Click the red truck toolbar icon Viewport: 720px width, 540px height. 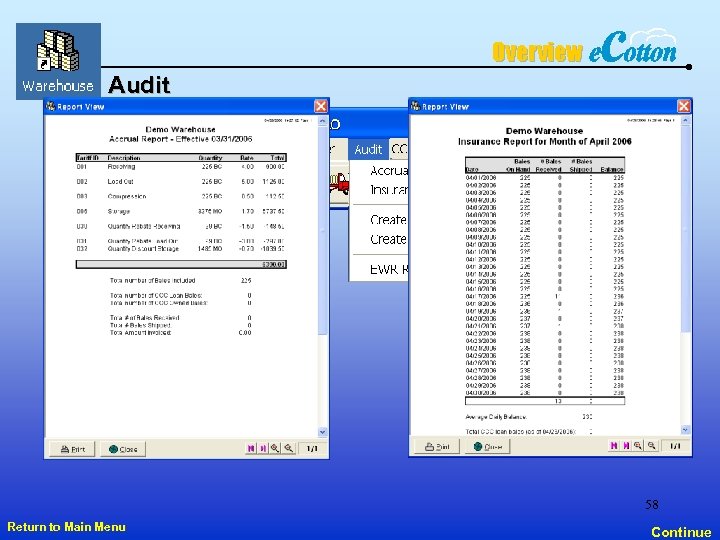coord(340,185)
